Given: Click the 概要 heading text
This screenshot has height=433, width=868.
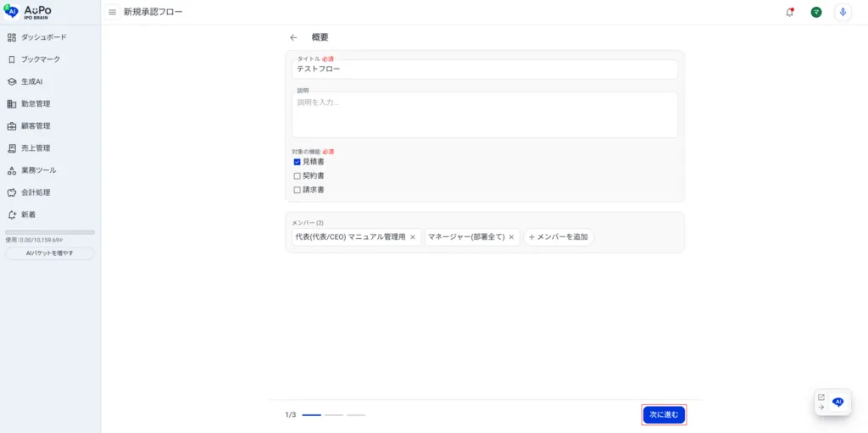Looking at the screenshot, I should [x=320, y=37].
